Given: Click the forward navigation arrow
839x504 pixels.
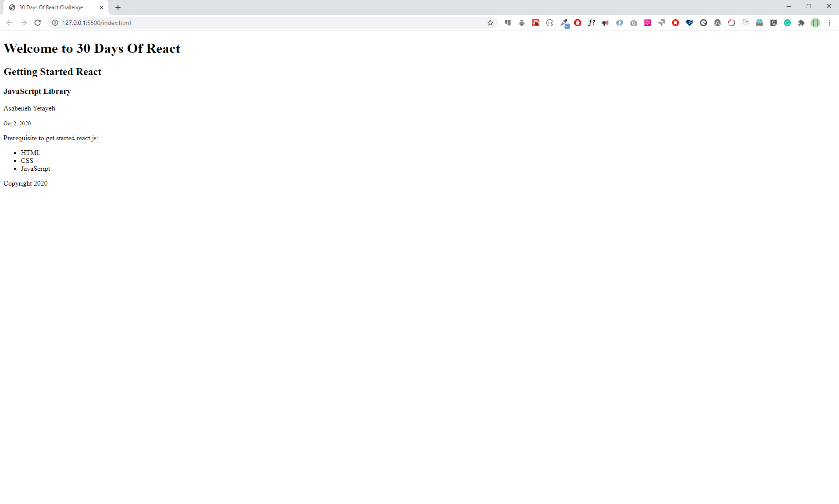Looking at the screenshot, I should click(24, 23).
